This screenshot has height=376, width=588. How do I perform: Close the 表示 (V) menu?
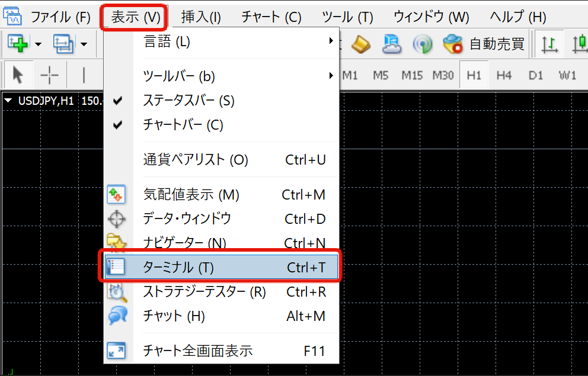[135, 17]
